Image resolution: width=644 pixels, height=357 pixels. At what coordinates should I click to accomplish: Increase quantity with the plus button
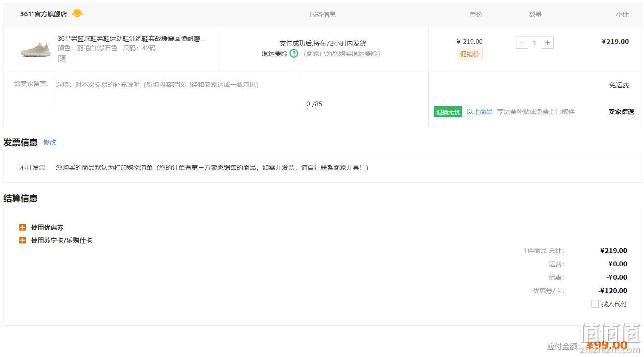pos(547,43)
